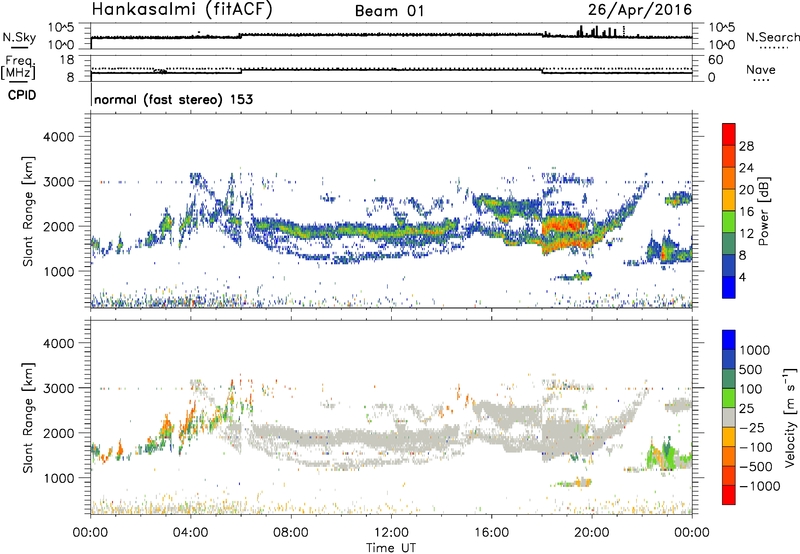Click the '100' label on Velocity colorbar
The width and height of the screenshot is (800, 554).
[x=751, y=389]
